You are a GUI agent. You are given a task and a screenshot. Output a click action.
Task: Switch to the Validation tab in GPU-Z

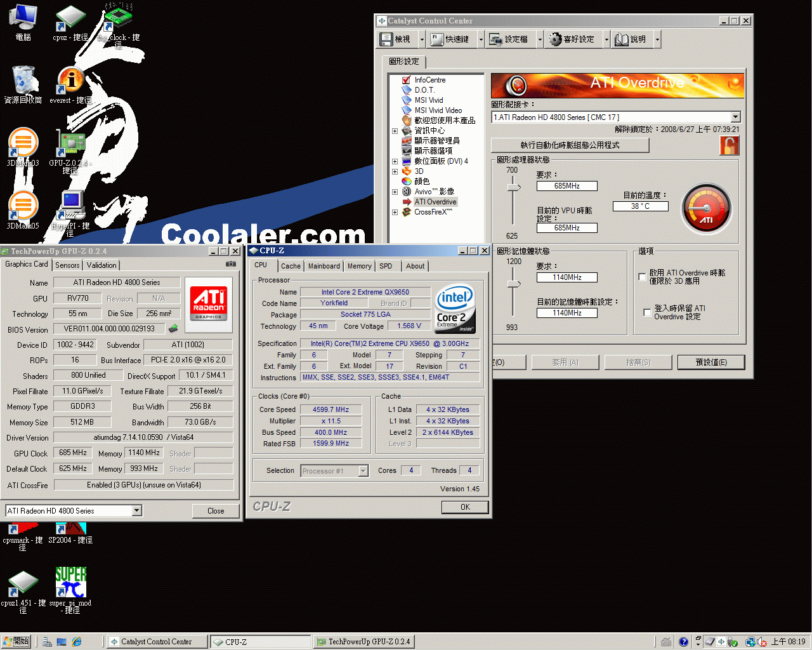[101, 265]
